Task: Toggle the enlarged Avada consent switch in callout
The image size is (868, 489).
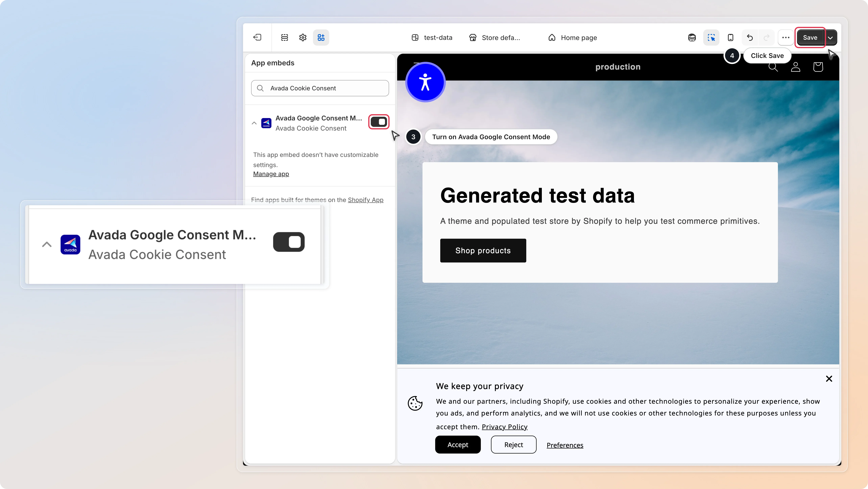Action: [x=289, y=242]
